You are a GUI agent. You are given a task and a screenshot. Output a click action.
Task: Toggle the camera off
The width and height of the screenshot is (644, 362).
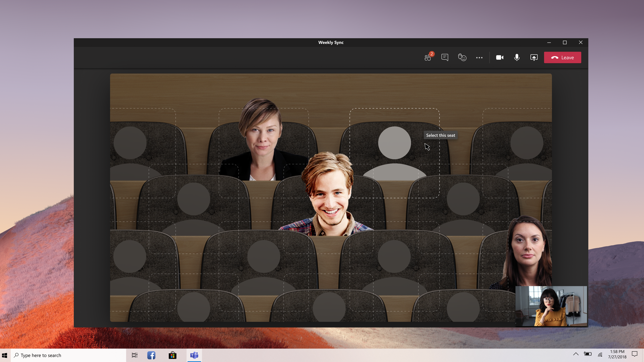499,57
